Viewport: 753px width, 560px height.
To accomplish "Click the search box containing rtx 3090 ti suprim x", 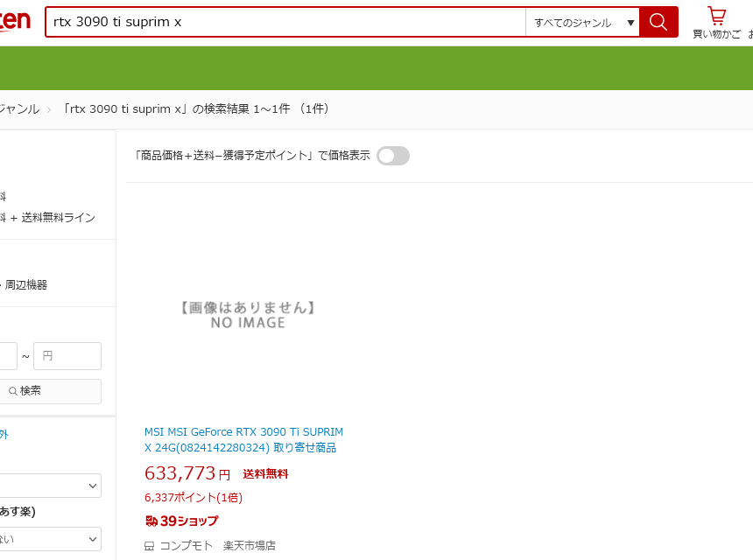I will pyautogui.click(x=285, y=22).
